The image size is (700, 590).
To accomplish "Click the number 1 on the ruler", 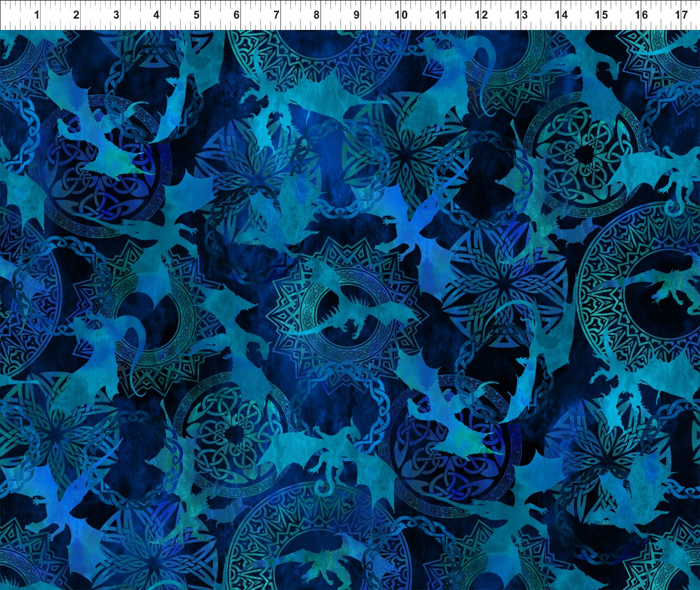I will coord(37,15).
